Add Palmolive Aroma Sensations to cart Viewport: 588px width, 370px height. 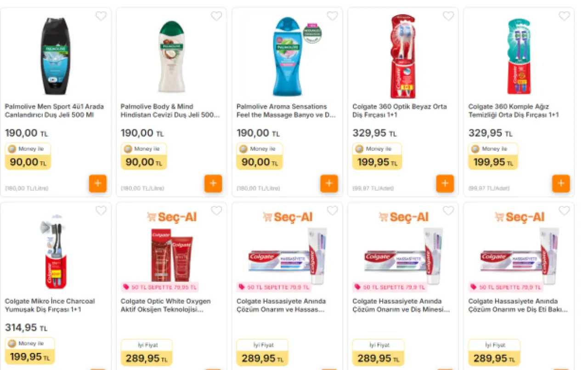(329, 183)
